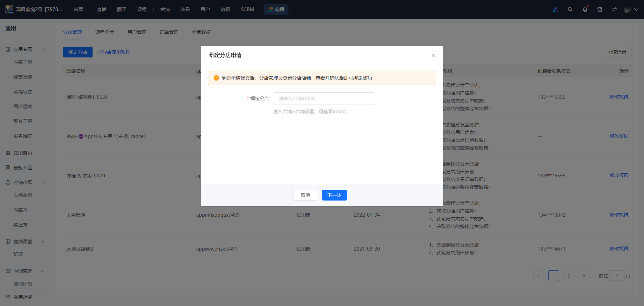This screenshot has height=306, width=644.
Task: Click the 应用专区 sidebar icon
Action: [x=8, y=49]
